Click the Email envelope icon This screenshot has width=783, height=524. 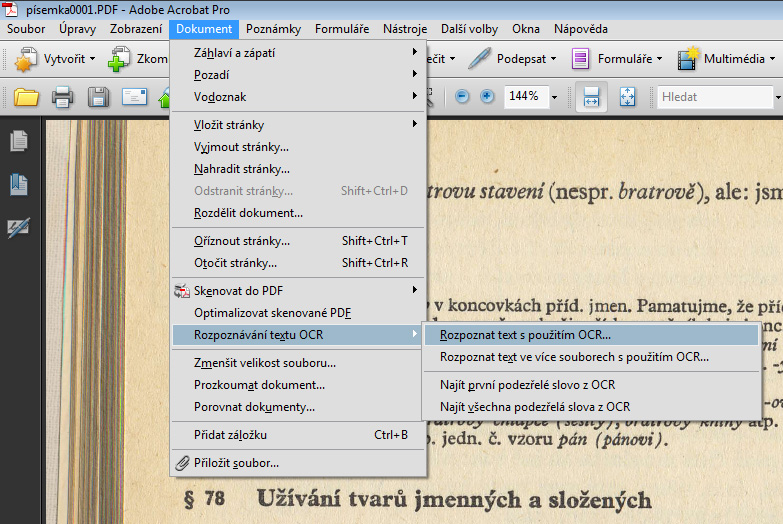point(134,97)
